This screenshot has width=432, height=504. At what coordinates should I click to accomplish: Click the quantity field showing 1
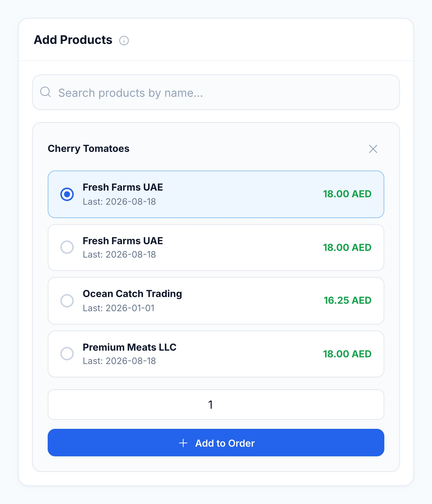(x=216, y=404)
